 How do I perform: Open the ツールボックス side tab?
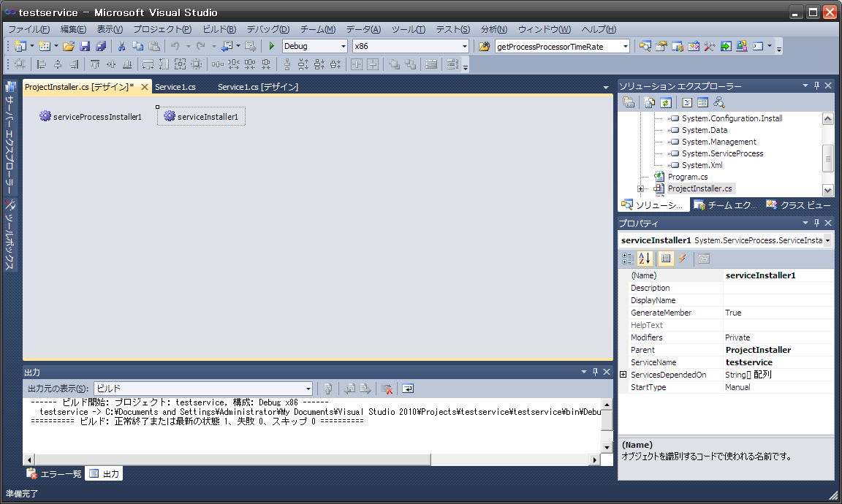pos(10,234)
